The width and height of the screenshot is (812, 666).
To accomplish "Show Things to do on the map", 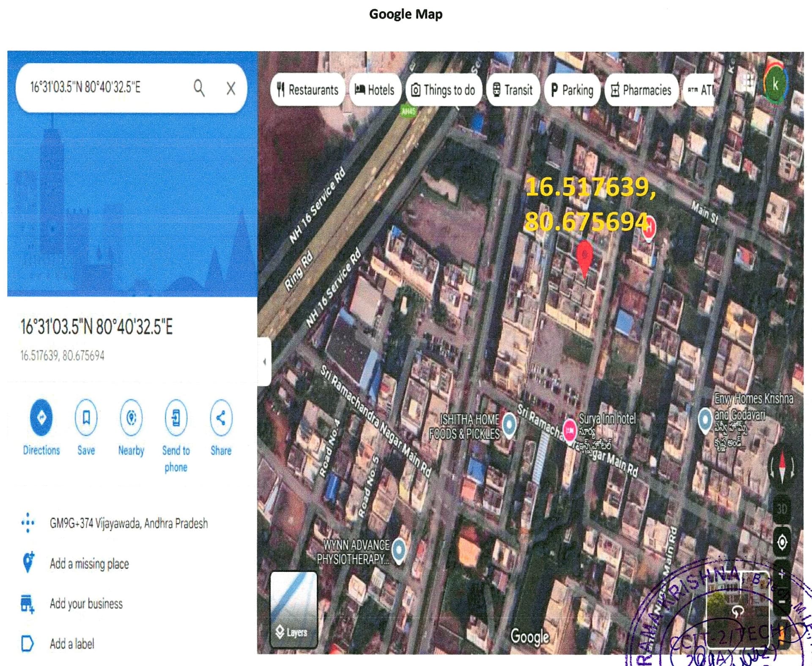I will pyautogui.click(x=444, y=90).
